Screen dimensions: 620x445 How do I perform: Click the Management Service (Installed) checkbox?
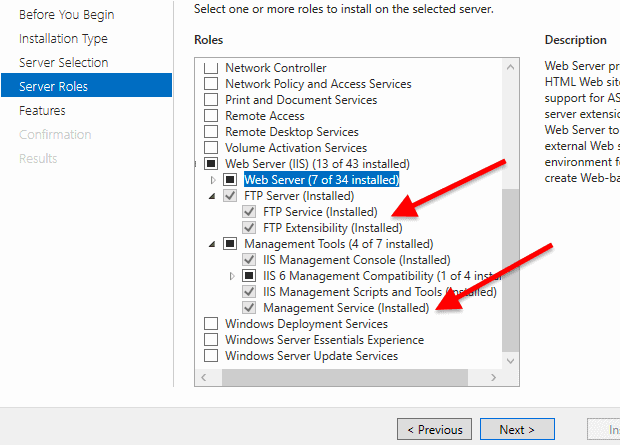click(249, 308)
